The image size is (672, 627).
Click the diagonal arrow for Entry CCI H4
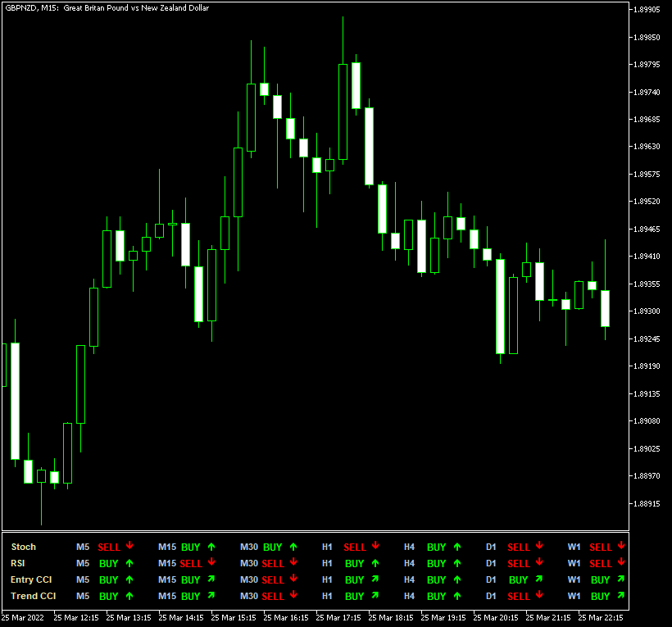[x=457, y=579]
